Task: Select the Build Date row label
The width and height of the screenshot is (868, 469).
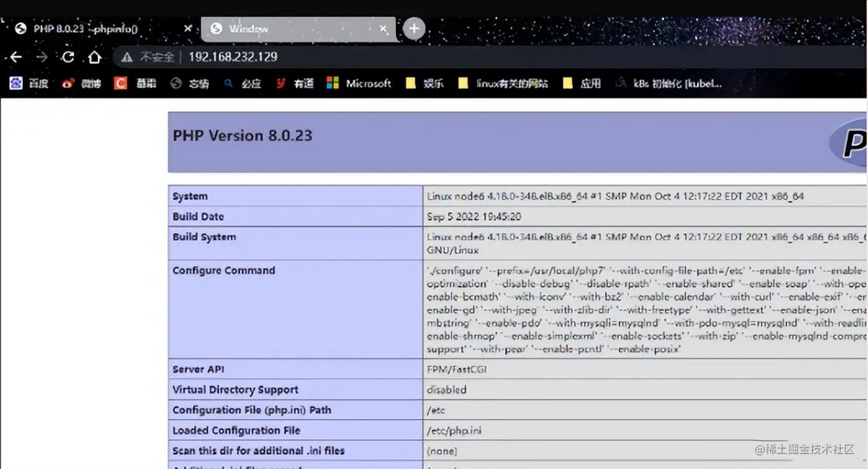Action: click(x=198, y=216)
